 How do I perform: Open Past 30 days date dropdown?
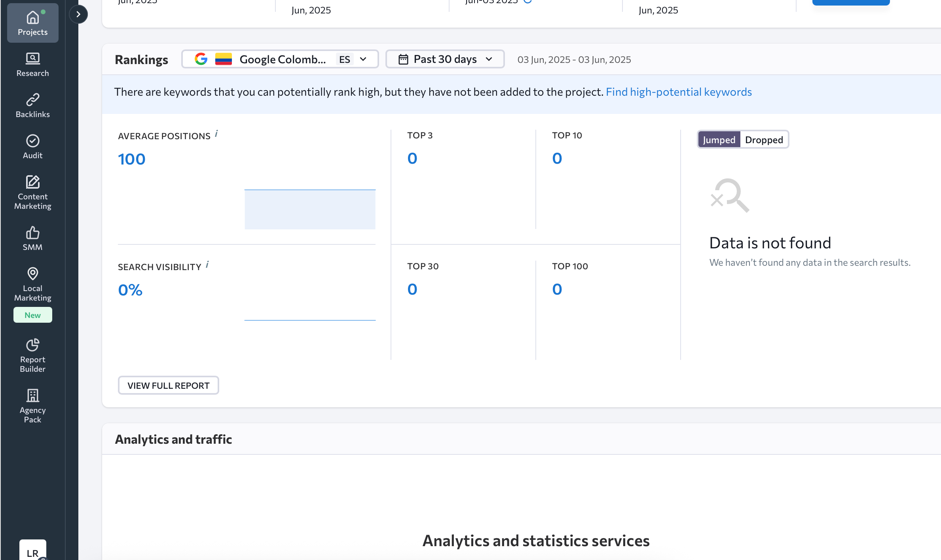[445, 59]
